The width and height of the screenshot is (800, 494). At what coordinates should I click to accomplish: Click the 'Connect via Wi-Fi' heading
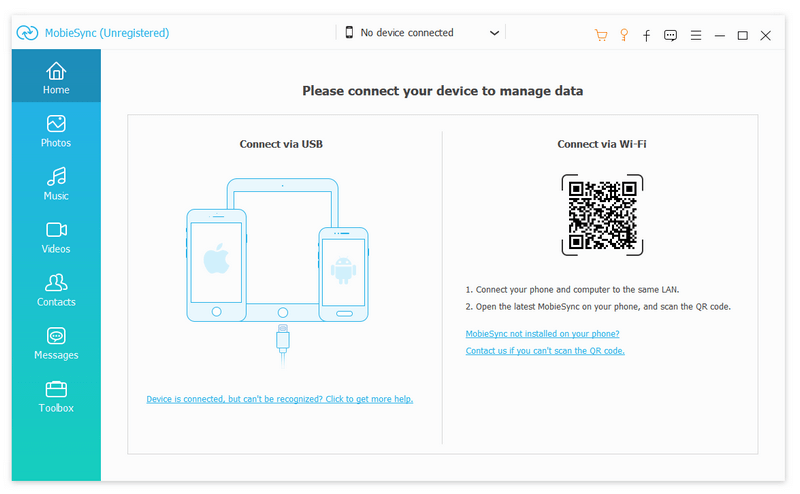pyautogui.click(x=602, y=144)
